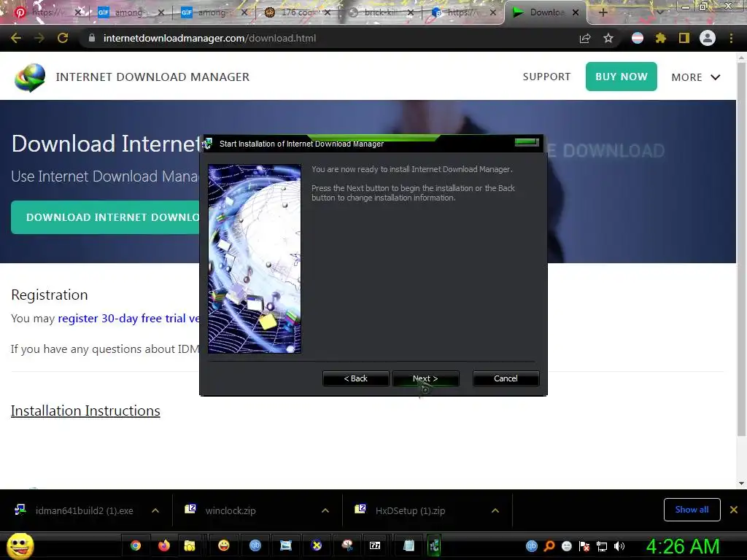Close the downloads bar
The width and height of the screenshot is (747, 560).
click(734, 510)
